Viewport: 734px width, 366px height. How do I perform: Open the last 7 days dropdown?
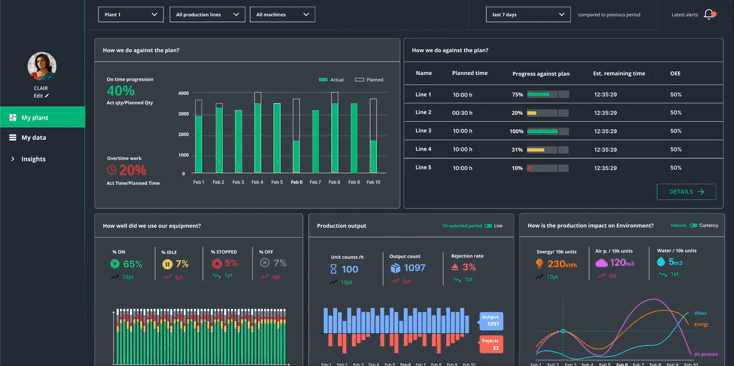(528, 15)
